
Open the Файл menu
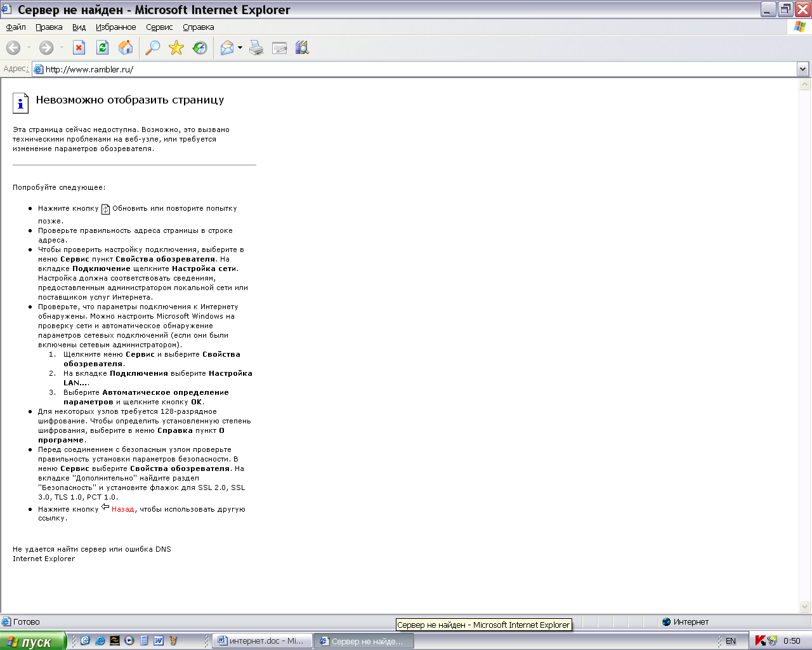coord(16,27)
